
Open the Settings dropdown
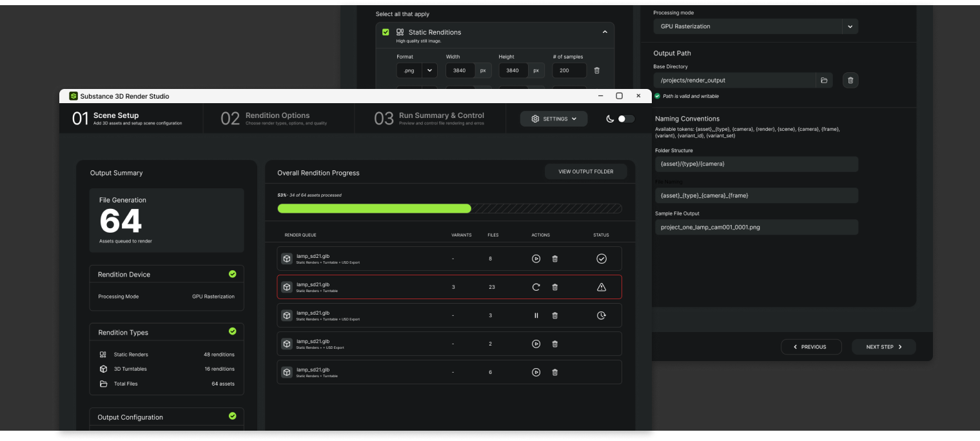(553, 119)
